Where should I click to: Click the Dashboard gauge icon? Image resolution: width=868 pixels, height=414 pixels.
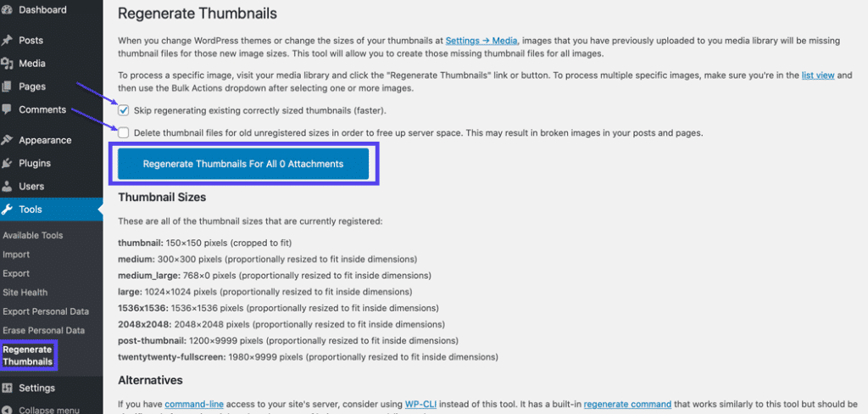[7, 10]
